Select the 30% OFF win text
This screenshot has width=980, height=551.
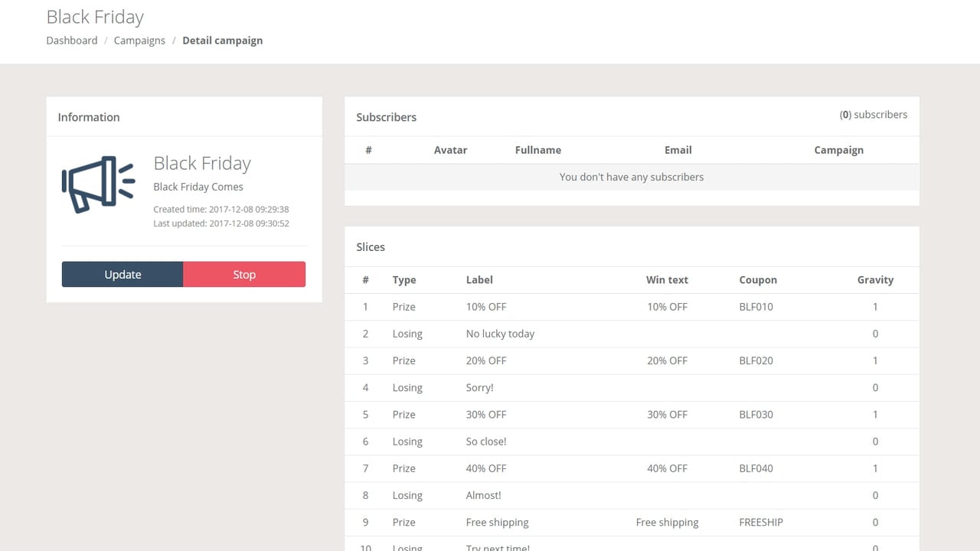click(x=667, y=415)
